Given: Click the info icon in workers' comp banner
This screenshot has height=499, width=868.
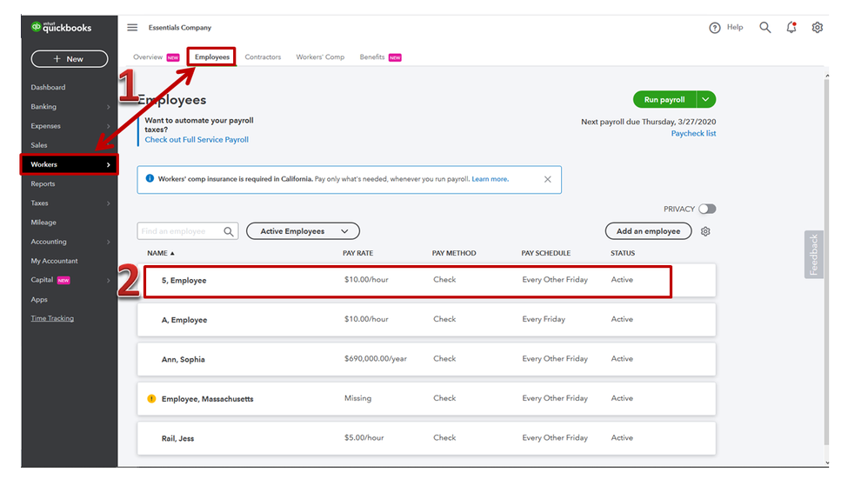Looking at the screenshot, I should coord(150,179).
